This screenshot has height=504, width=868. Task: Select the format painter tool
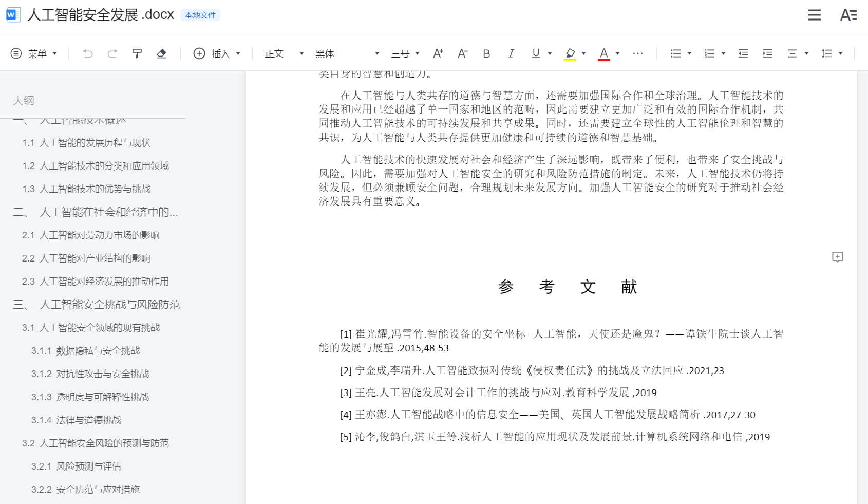point(137,53)
